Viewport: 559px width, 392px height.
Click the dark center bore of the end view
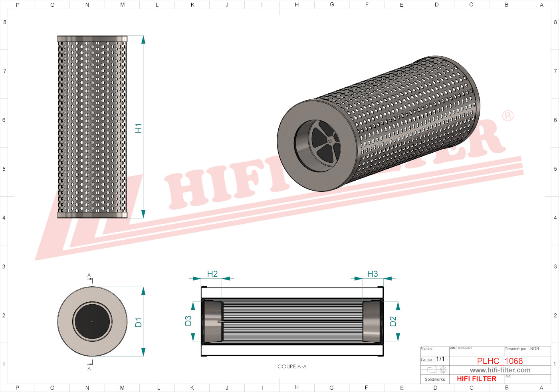click(x=92, y=321)
